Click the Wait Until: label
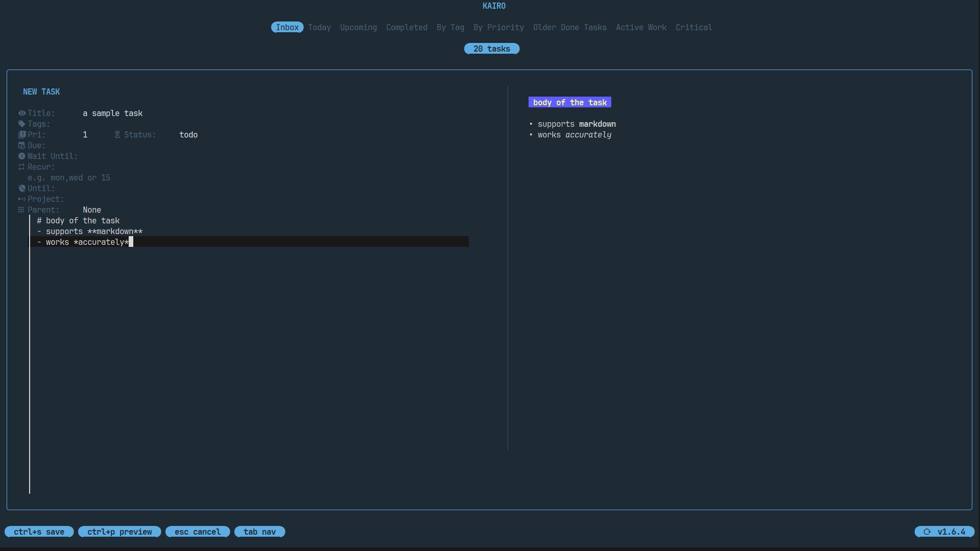 click(x=53, y=156)
